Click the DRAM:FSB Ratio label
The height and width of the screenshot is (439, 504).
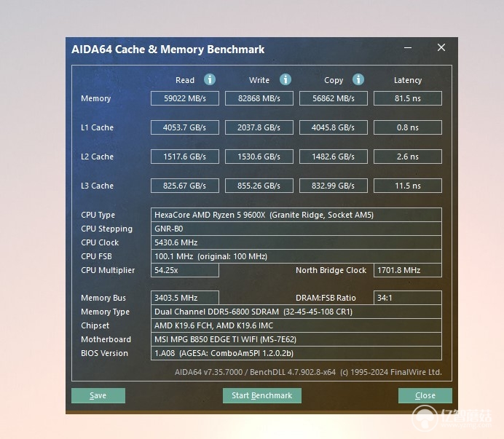326,298
